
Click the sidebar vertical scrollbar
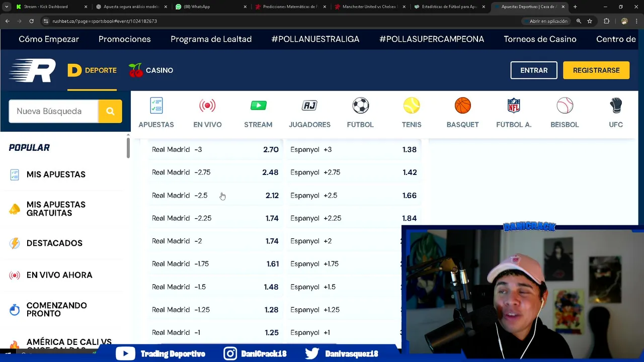[x=128, y=148]
